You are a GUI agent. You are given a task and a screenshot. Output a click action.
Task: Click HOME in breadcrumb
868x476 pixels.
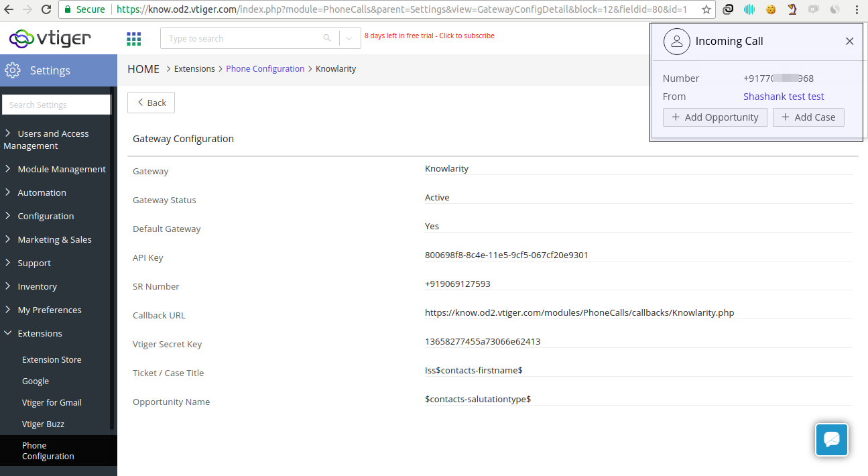[143, 69]
